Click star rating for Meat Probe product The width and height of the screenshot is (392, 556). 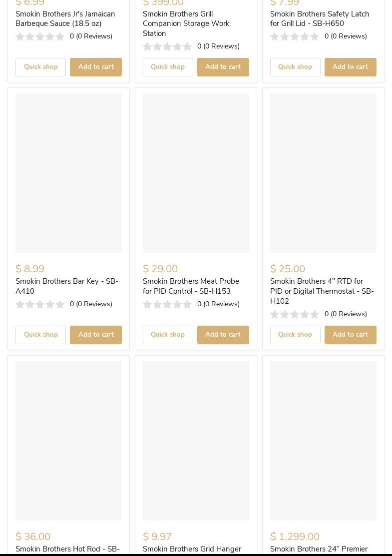click(x=167, y=304)
